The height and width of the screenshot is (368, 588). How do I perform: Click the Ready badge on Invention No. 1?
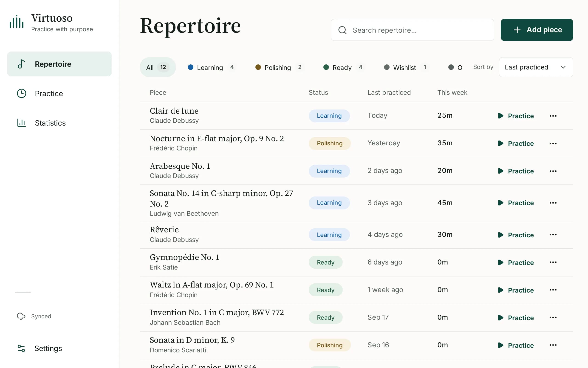pyautogui.click(x=326, y=317)
